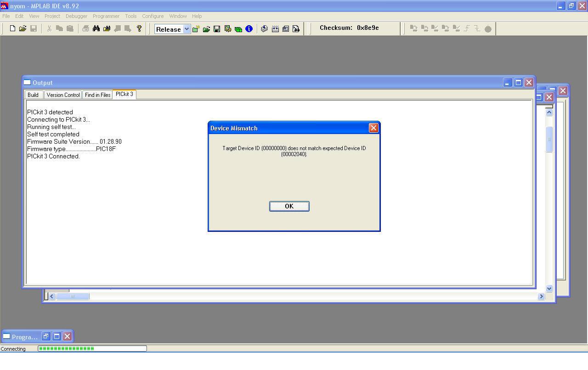Click the horizontal scrollbar thumb in background window
Screen dimensions: 588x370
(73, 296)
